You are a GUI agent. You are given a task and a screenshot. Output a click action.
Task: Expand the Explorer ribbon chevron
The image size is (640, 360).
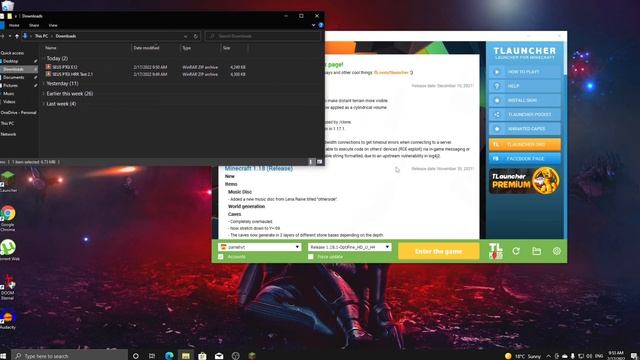tap(313, 25)
